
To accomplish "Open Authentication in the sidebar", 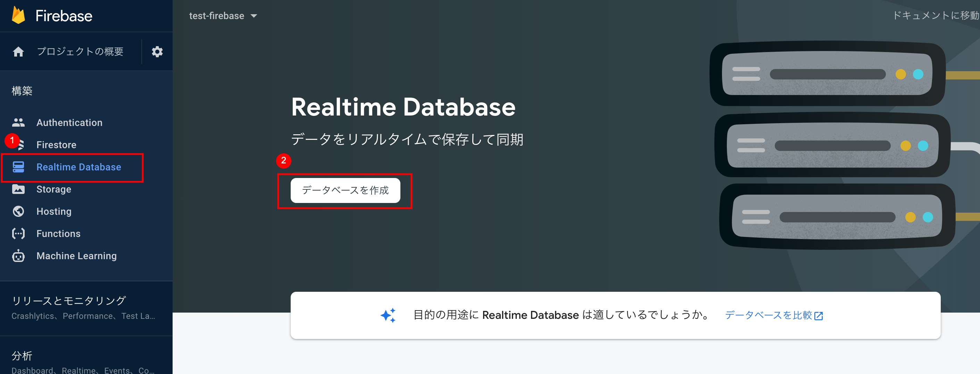I will pos(69,122).
